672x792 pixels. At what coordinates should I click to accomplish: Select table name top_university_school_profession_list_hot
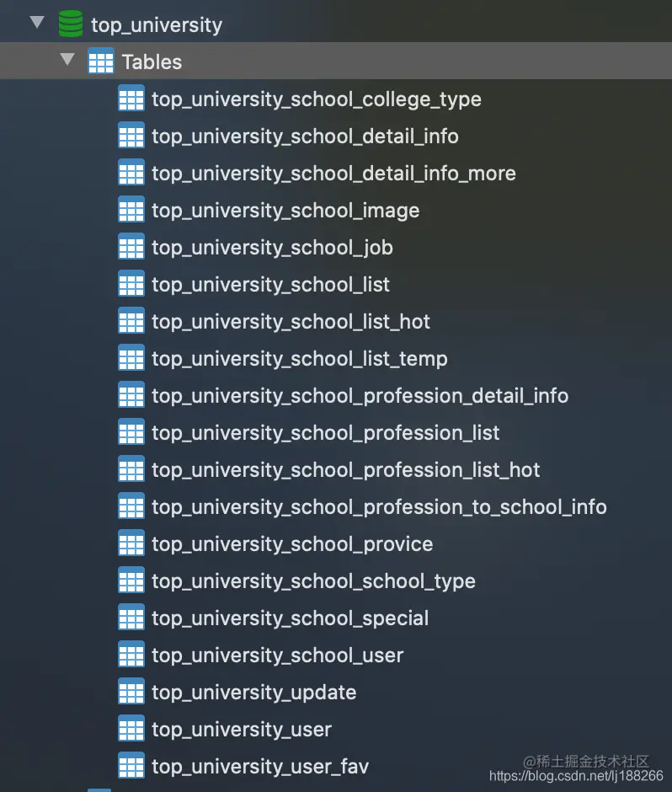(346, 470)
